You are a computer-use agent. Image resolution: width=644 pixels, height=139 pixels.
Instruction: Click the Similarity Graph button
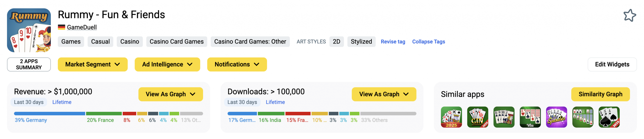[600, 94]
